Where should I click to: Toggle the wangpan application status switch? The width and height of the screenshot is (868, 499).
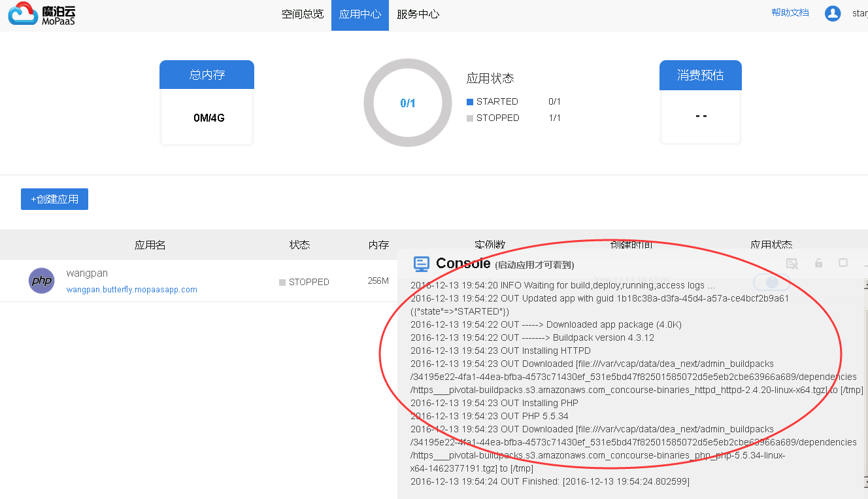[771, 282]
